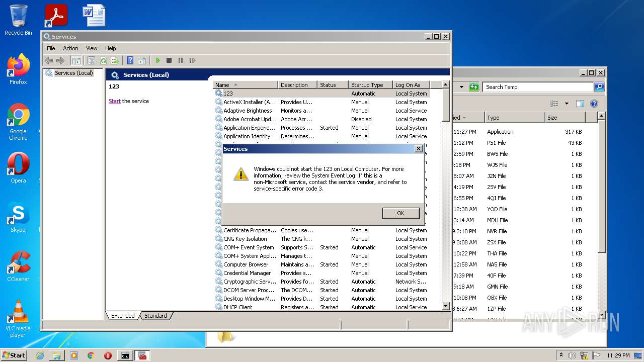Click the Start button on the taskbar

point(14,355)
